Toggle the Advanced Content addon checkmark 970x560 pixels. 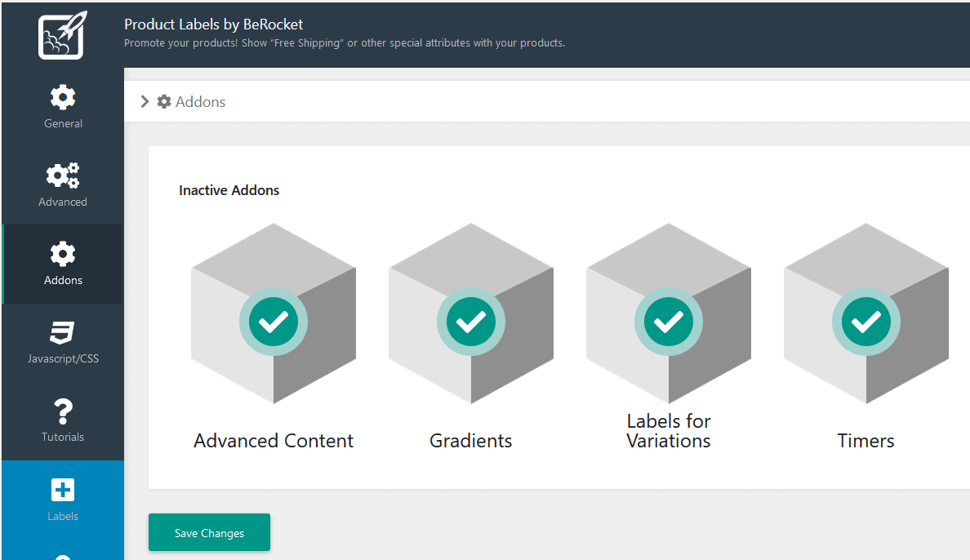[x=274, y=322]
